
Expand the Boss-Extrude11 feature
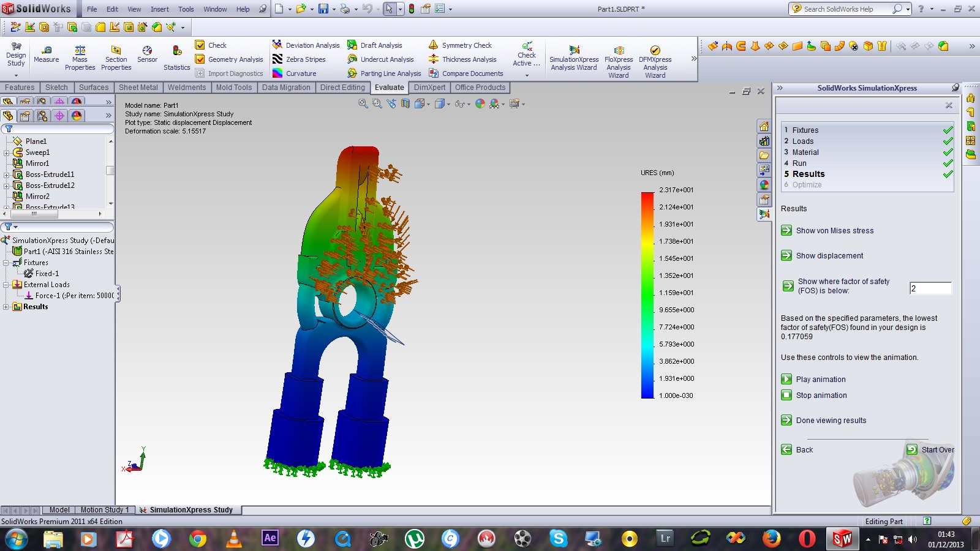7,174
